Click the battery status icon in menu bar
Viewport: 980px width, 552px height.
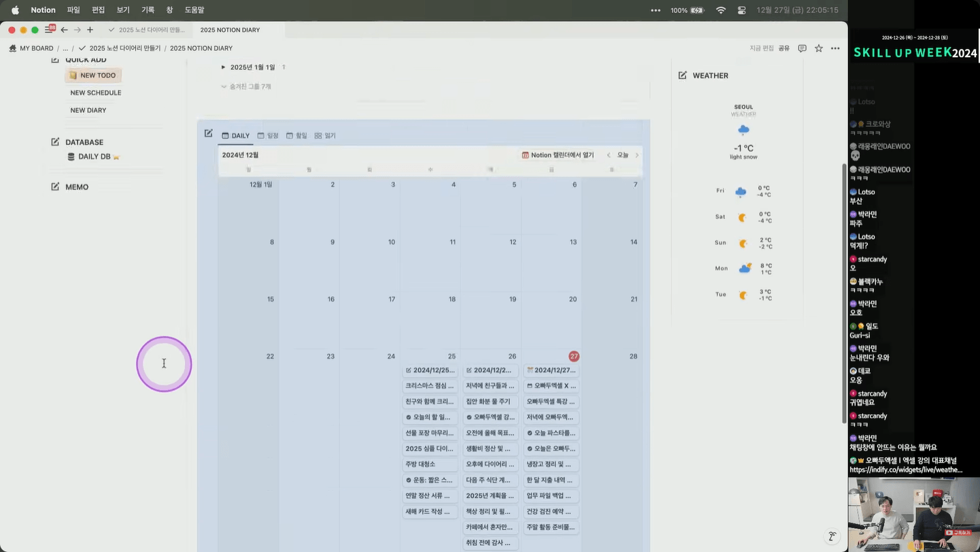tap(697, 10)
